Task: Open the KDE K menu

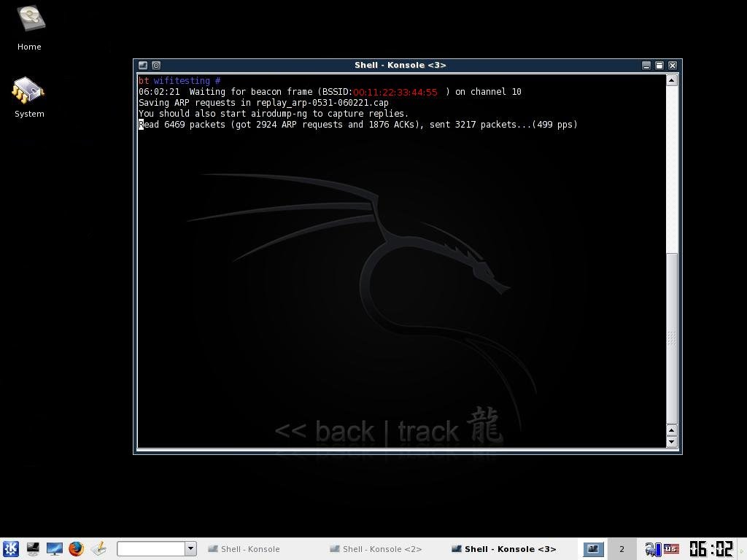Action: [x=10, y=548]
